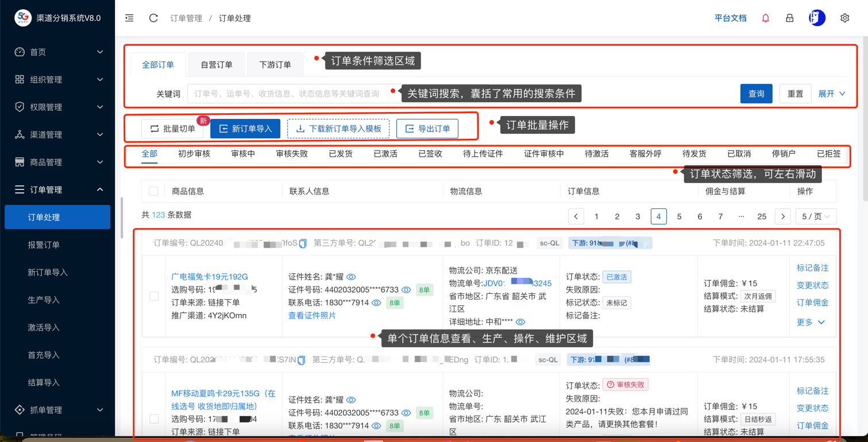
Task: Switch to the 自营订单 tab
Action: click(x=217, y=65)
